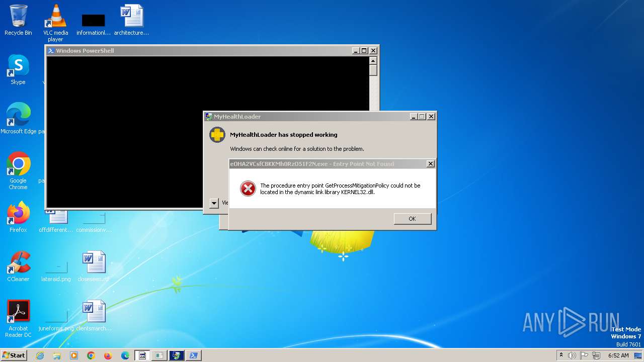The width and height of the screenshot is (644, 362).
Task: Maximize the Windows PowerShell window
Action: [x=364, y=51]
